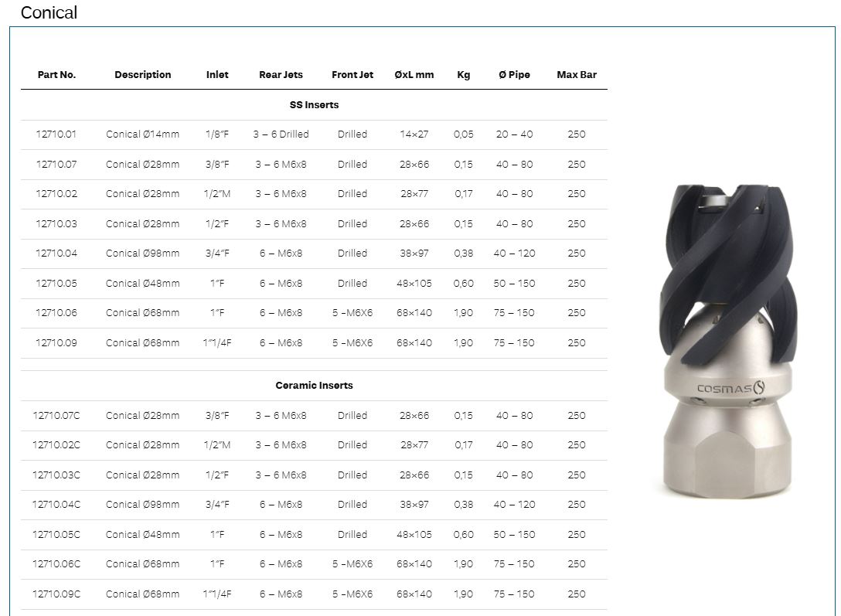Click the "Conical Ø14mm" description cell
This screenshot has height=616, width=841.
click(x=142, y=134)
